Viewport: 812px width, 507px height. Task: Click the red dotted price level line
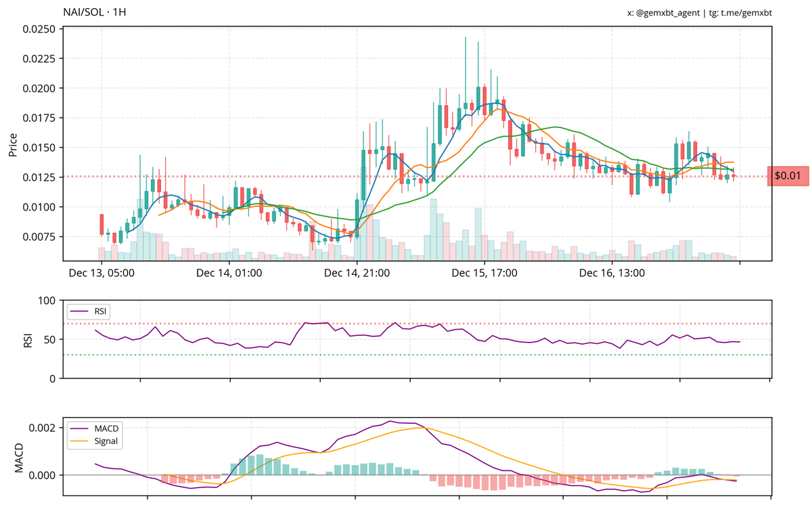tap(271, 177)
